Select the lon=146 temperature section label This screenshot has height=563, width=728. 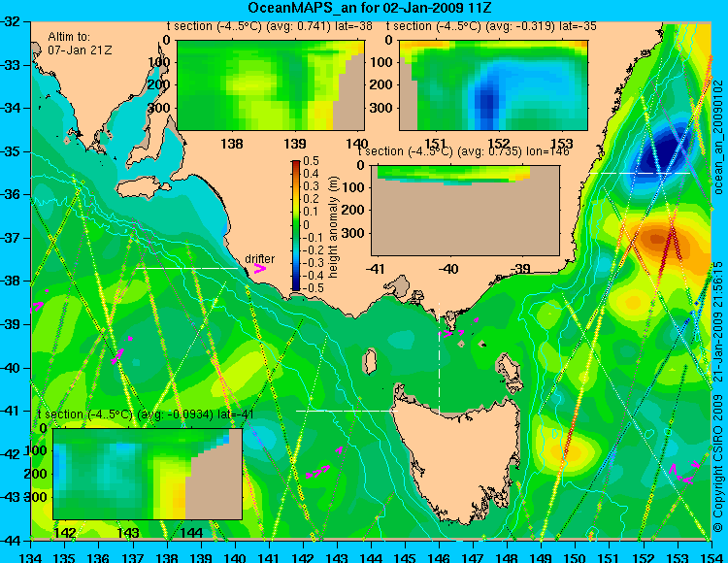pyautogui.click(x=463, y=151)
